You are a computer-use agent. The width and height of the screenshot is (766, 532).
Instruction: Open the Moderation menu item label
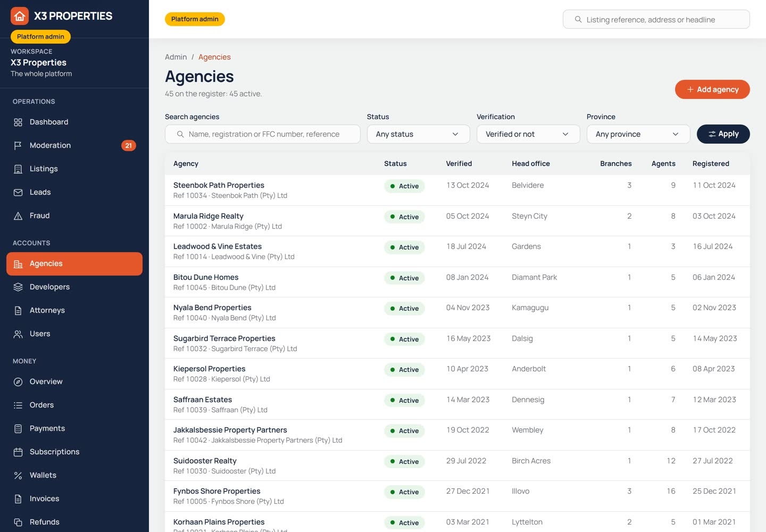coord(50,145)
